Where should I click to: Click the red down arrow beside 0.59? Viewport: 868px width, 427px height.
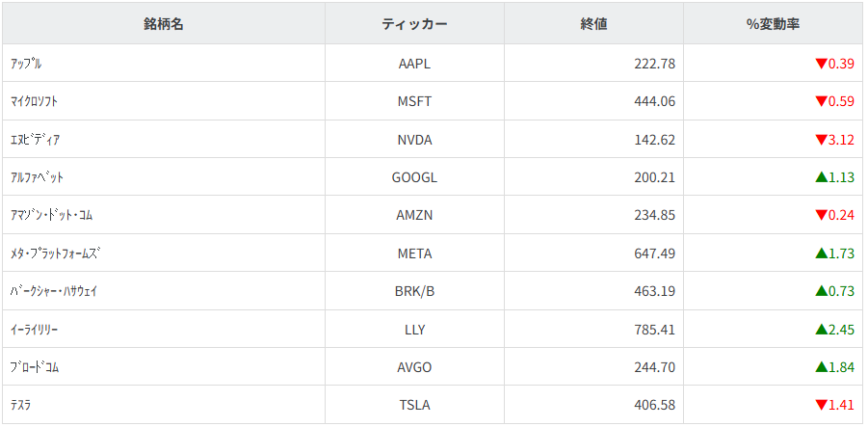[821, 101]
